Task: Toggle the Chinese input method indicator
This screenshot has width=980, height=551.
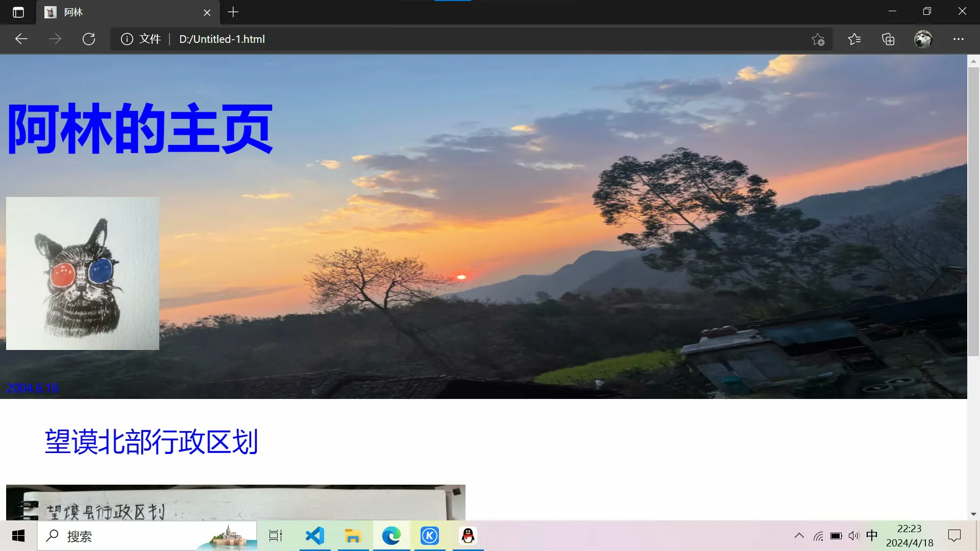Action: point(872,535)
